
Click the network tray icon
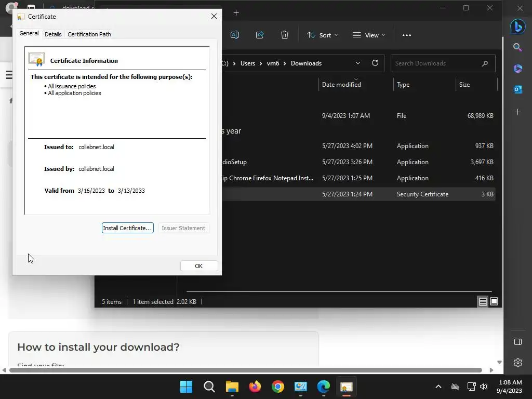point(471,387)
